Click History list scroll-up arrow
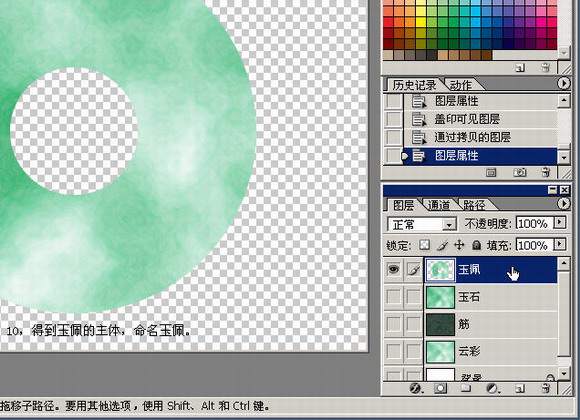 click(564, 100)
